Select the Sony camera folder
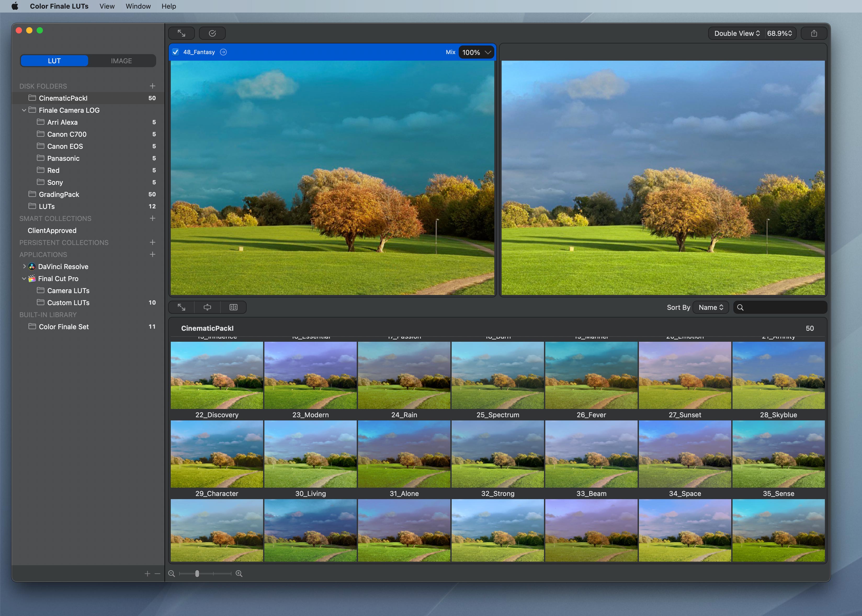Image resolution: width=862 pixels, height=616 pixels. [88, 182]
